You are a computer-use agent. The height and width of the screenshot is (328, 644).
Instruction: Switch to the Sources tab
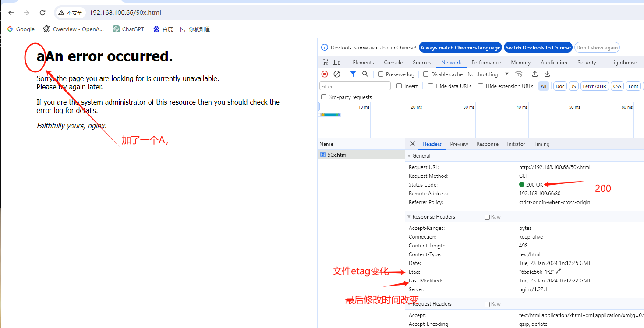(x=422, y=63)
